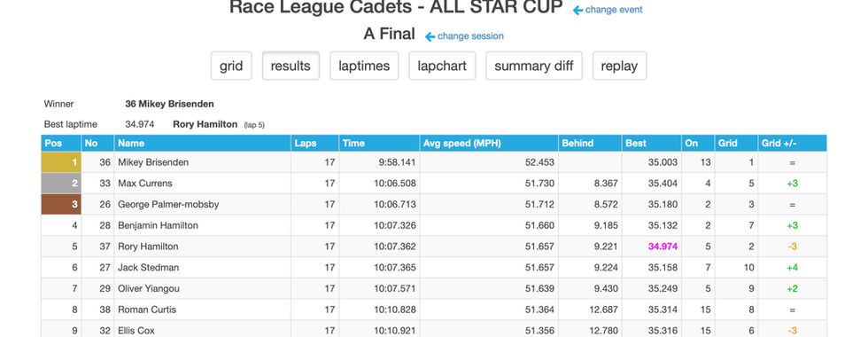Sort by the Name column header
The width and height of the screenshot is (868, 337).
(x=203, y=143)
